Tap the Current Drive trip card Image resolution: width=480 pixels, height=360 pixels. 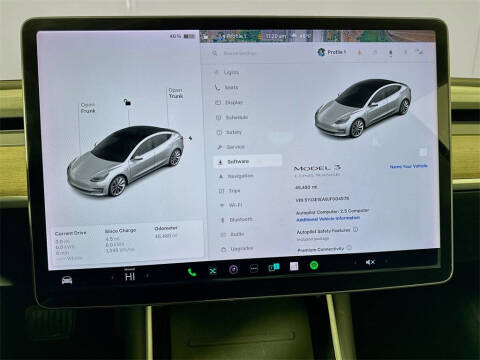[x=71, y=245]
